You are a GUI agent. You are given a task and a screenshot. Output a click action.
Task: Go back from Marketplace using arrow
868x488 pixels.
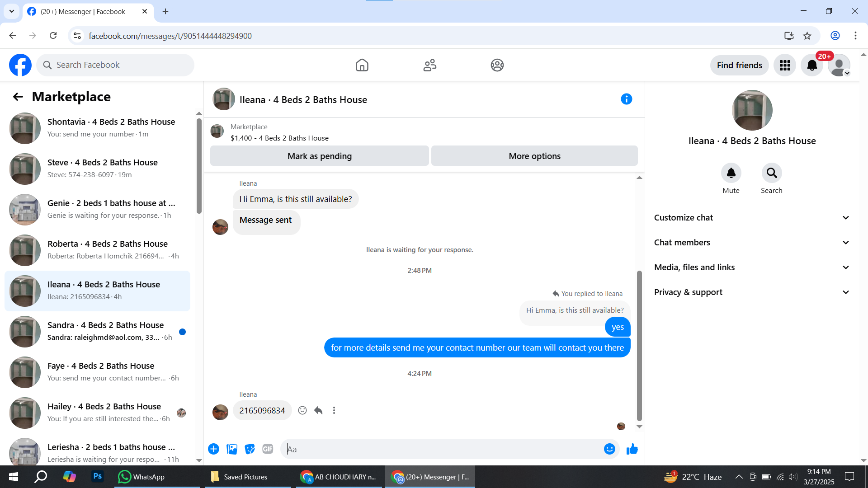[18, 97]
